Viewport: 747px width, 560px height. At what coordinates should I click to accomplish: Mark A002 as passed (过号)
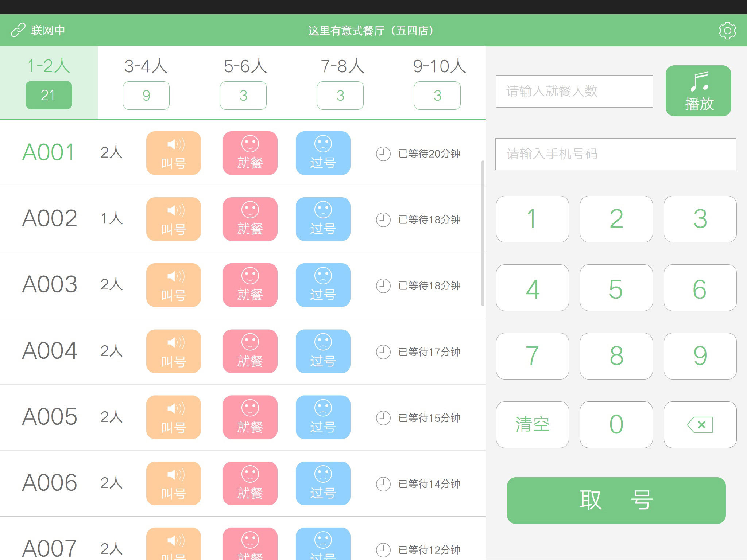click(323, 219)
